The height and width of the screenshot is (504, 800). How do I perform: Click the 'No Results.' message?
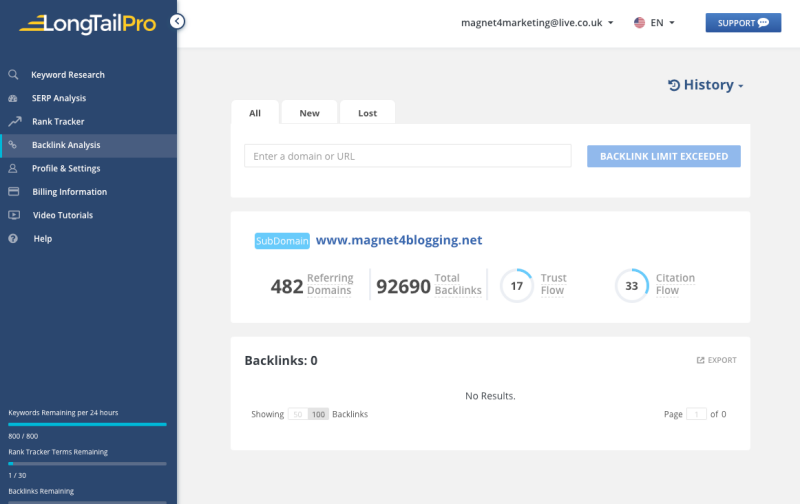490,396
